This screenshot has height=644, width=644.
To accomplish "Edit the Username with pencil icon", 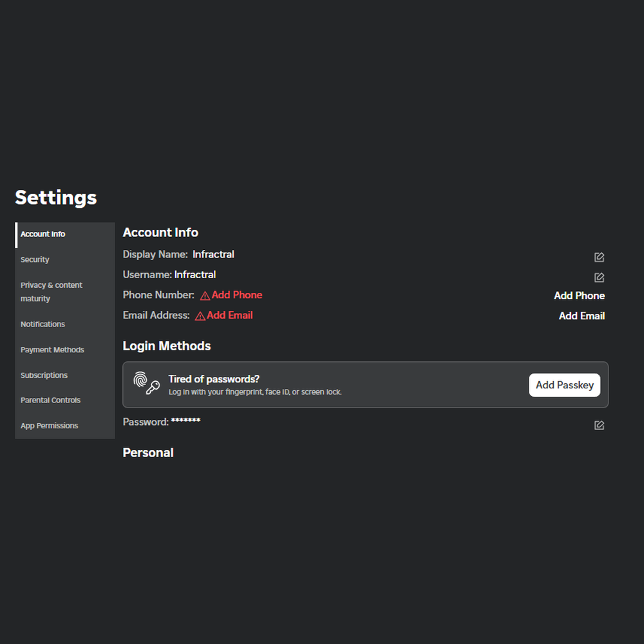I will coord(599,278).
